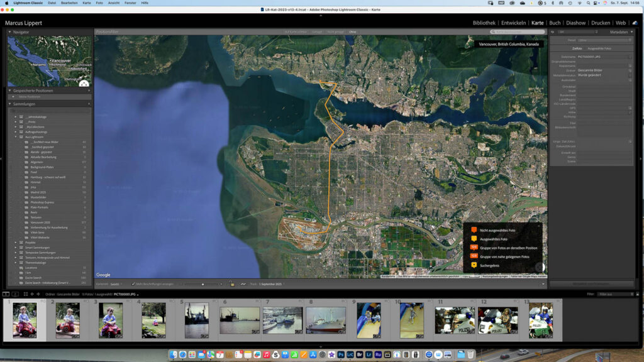Switch to the Bibliothek module
The image size is (644, 362).
tap(484, 23)
